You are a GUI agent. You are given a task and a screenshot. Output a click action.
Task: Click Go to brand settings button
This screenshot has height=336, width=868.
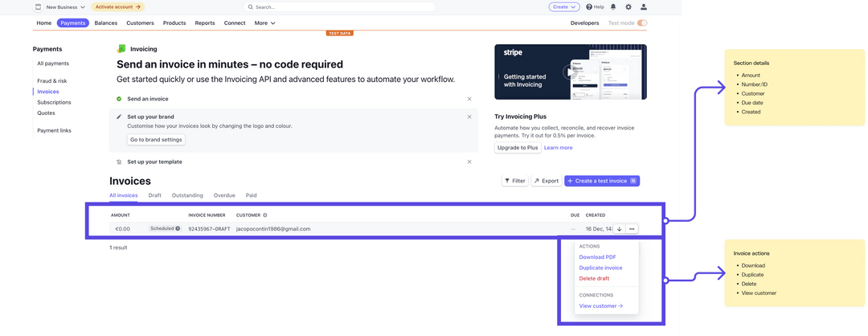156,140
